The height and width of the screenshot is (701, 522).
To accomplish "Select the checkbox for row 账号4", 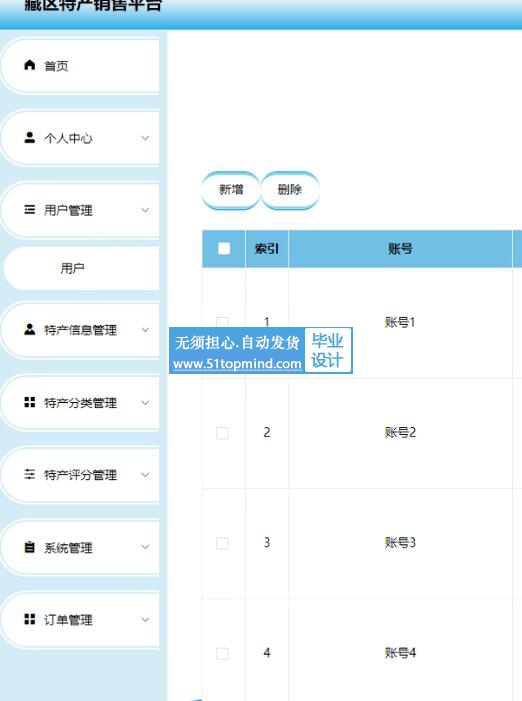I will 222,654.
